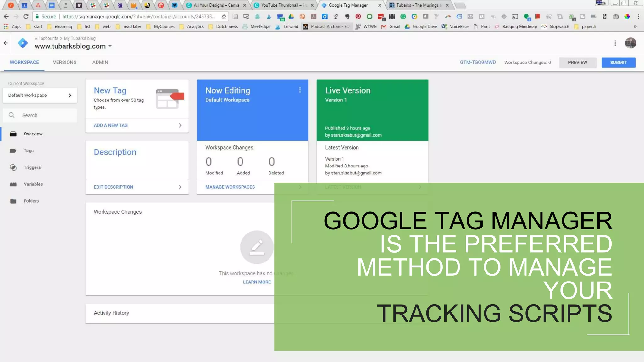Viewport: 644px width, 362px height.
Task: Select the Variables briefcase icon
Action: [x=13, y=184]
